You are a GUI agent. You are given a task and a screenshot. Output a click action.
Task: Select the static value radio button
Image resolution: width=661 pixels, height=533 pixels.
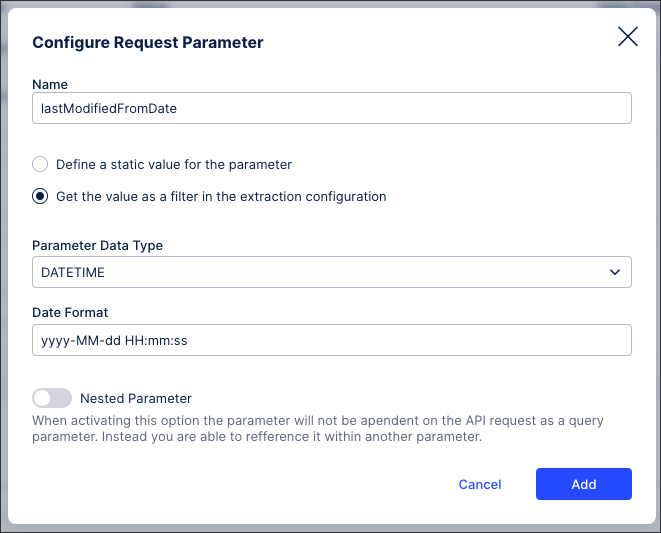tap(40, 164)
